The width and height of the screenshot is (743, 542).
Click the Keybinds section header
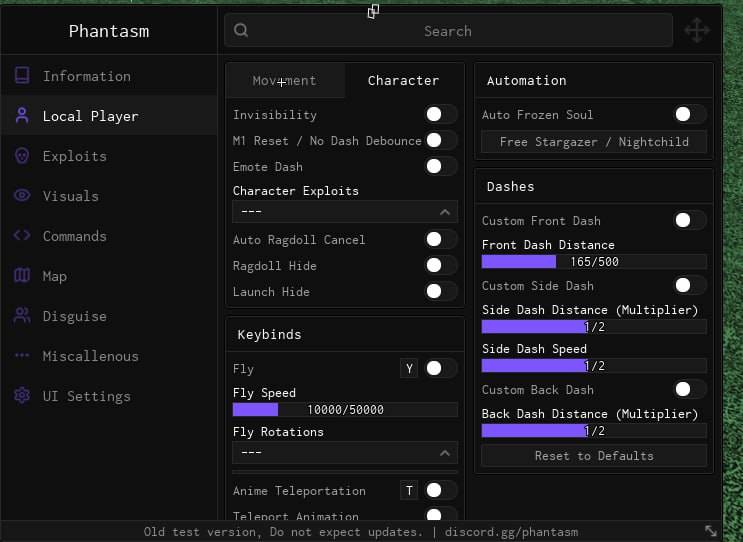[x=345, y=334]
